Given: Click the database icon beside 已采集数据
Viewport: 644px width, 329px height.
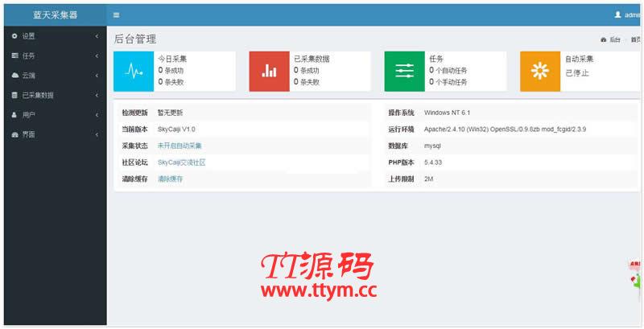Looking at the screenshot, I should (14, 95).
